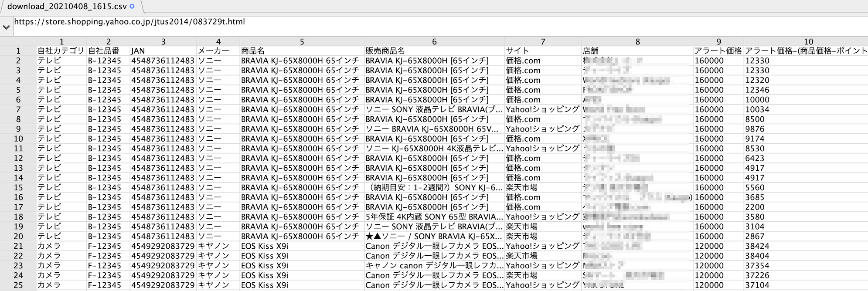This screenshot has width=868, height=291.
Task: Select column 8 header
Action: coord(637,41)
